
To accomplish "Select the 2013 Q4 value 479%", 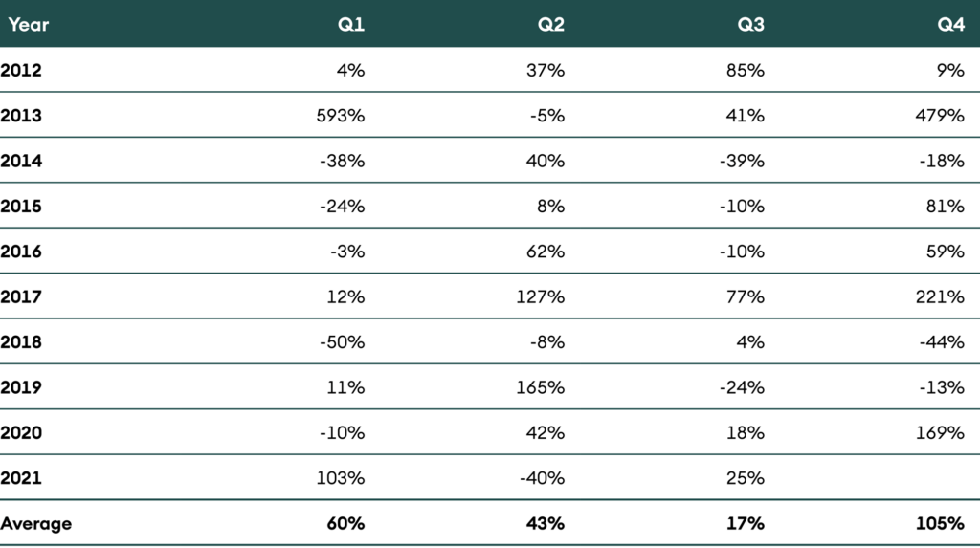I will (940, 116).
